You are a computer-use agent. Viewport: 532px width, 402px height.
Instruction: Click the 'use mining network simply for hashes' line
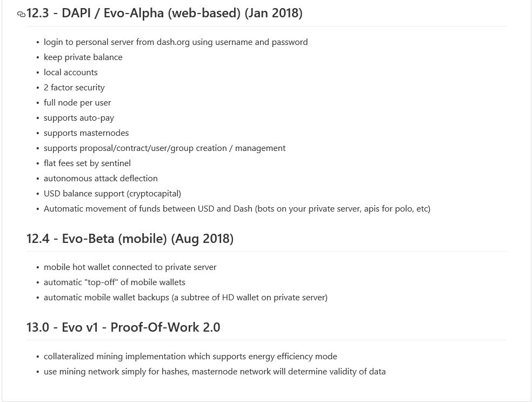coord(215,372)
